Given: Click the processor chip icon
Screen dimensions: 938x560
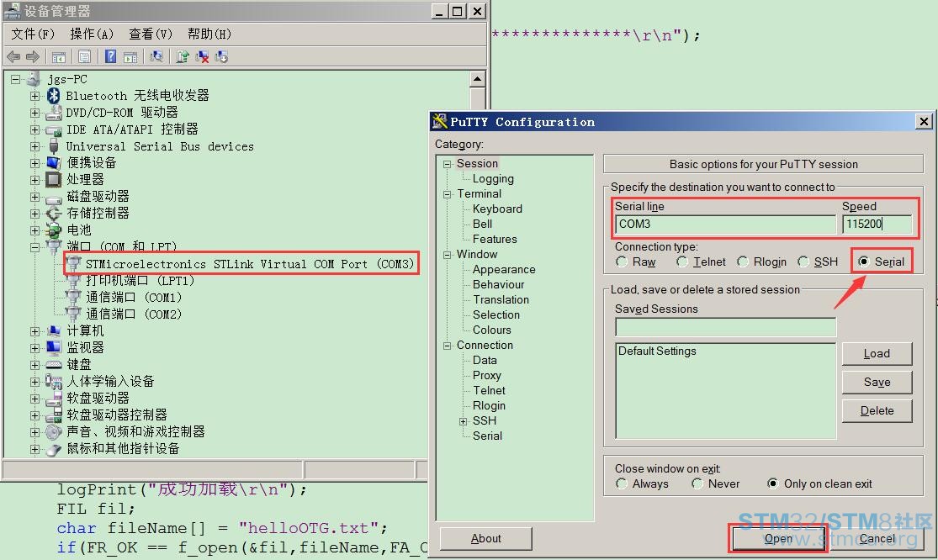Looking at the screenshot, I should pyautogui.click(x=54, y=179).
